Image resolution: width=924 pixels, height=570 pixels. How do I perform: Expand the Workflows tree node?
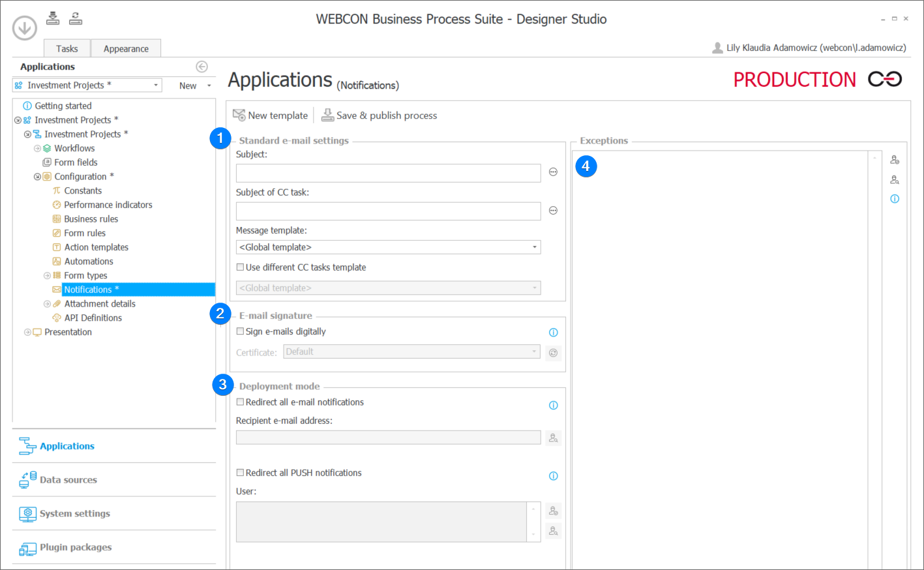click(x=37, y=148)
